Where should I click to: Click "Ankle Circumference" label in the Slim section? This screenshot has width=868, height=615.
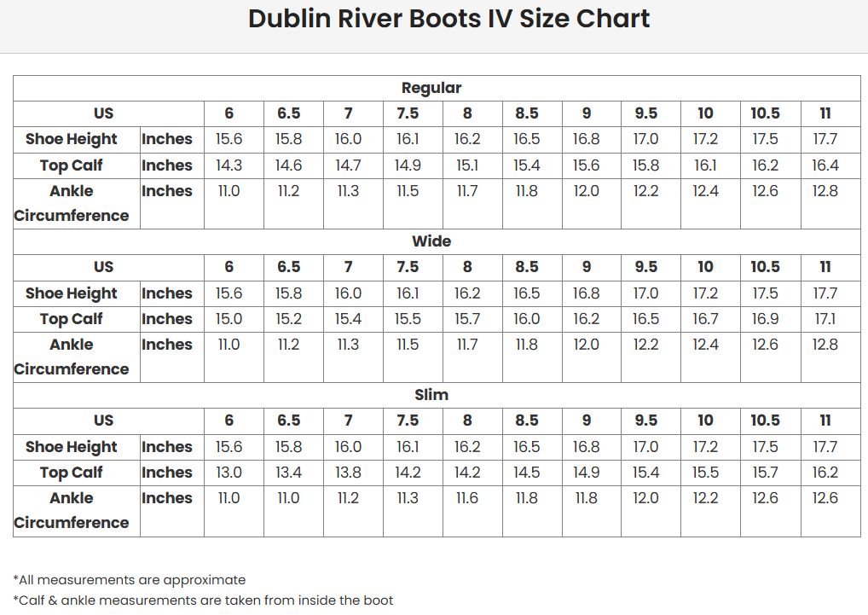tap(72, 510)
